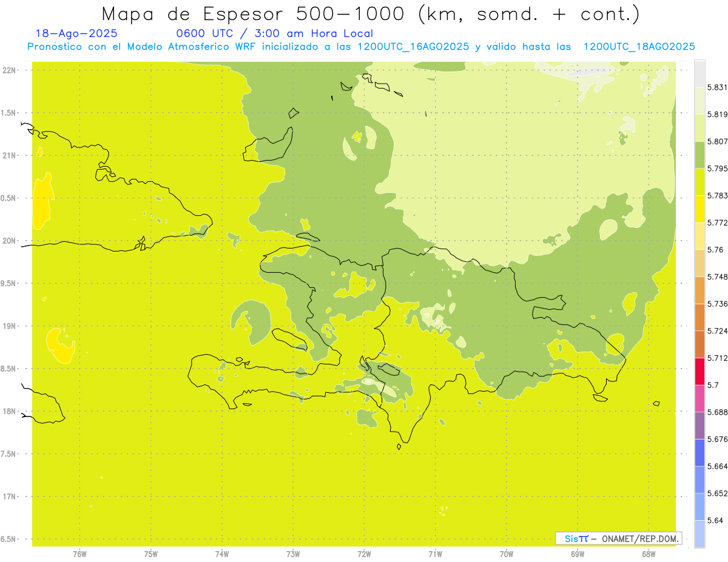Select the legend value '5.688'
The height and width of the screenshot is (562, 728).
717,412
